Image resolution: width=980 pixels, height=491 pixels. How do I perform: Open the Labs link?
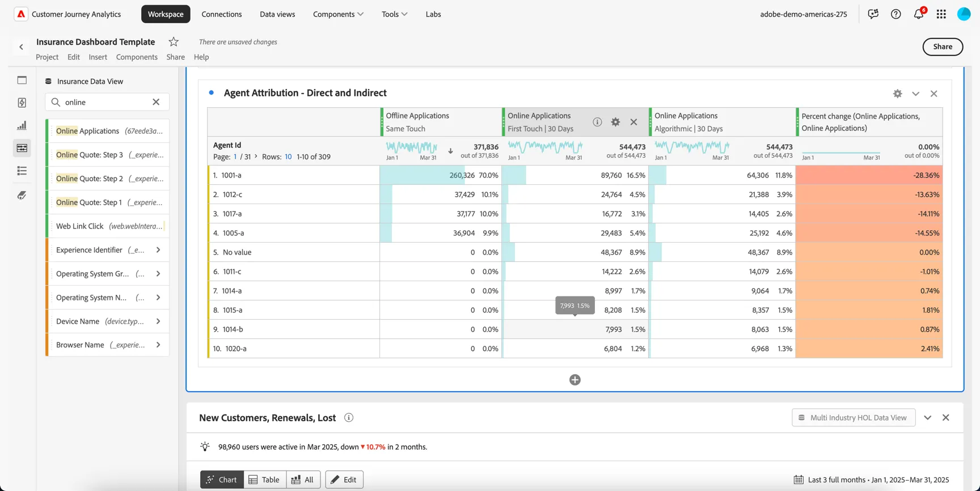click(433, 14)
